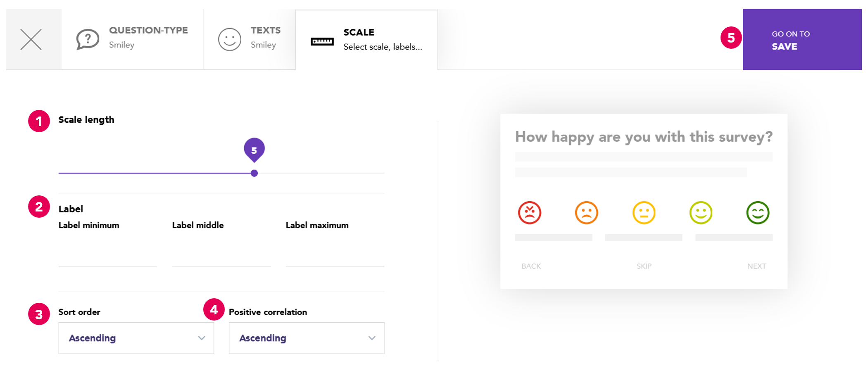Open the Positive correlation dropdown
The image size is (868, 373).
307,338
